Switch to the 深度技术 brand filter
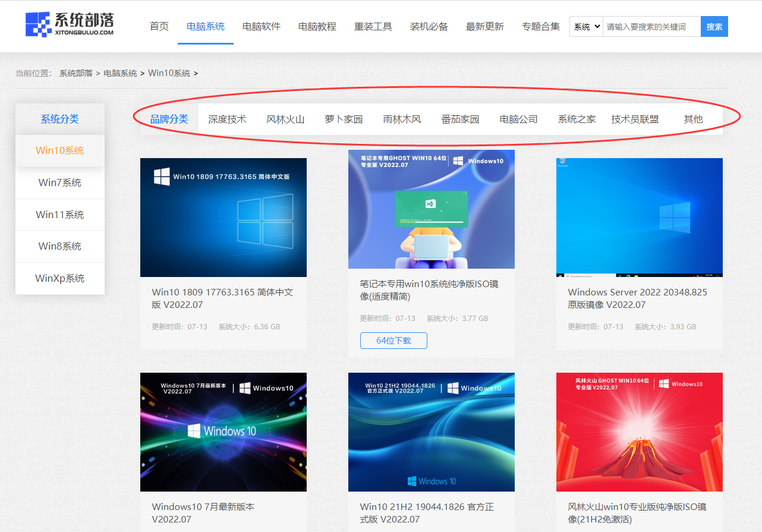 pos(228,119)
